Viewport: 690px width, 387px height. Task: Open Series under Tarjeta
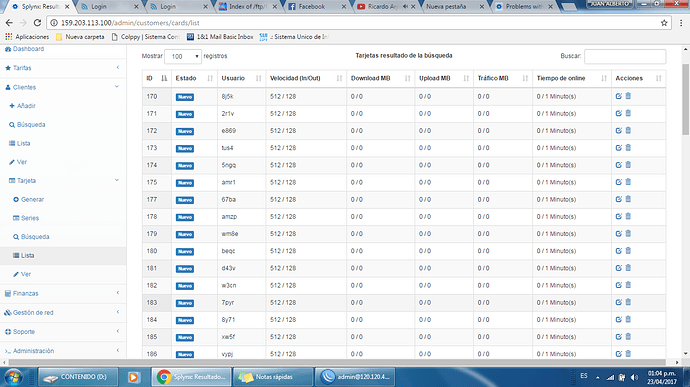26,218
